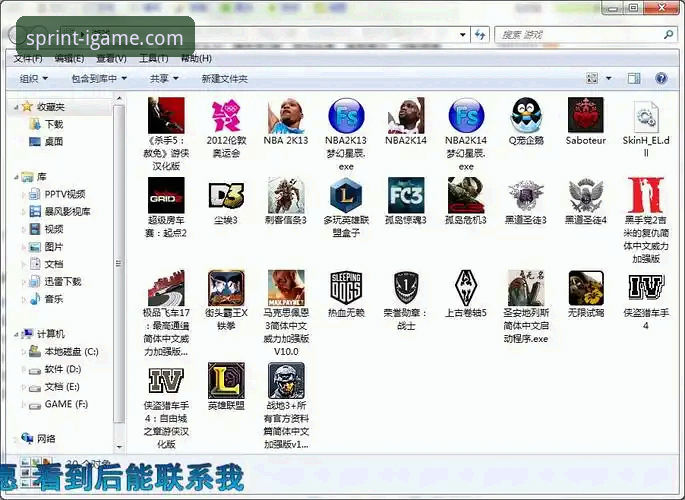
Task: Open the 上古卷轴5 Skyrim icon
Action: [x=466, y=288]
